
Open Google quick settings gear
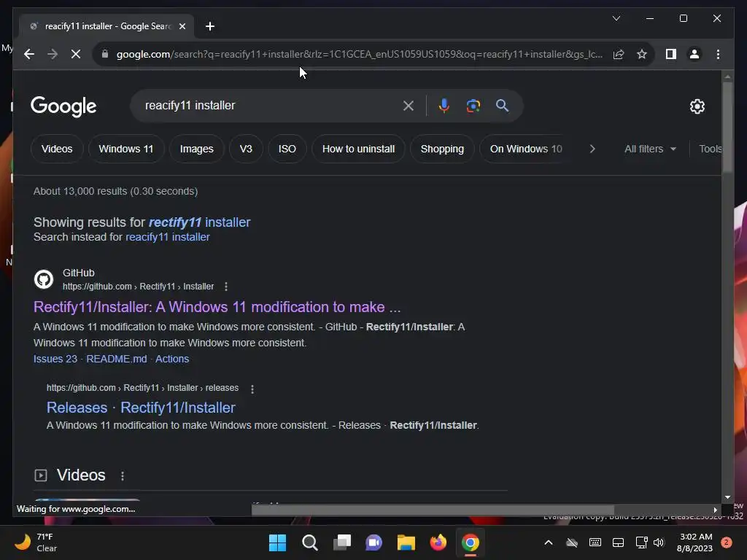click(x=697, y=106)
